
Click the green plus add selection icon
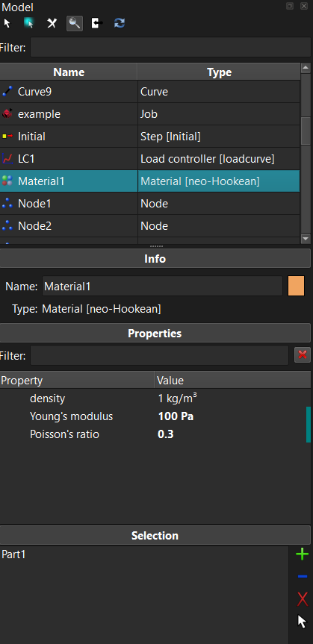click(302, 554)
